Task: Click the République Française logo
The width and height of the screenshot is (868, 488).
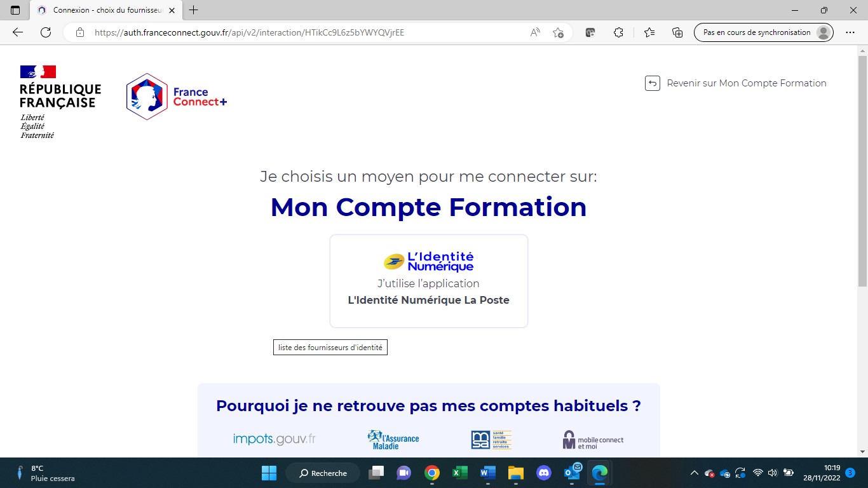Action: [x=60, y=102]
